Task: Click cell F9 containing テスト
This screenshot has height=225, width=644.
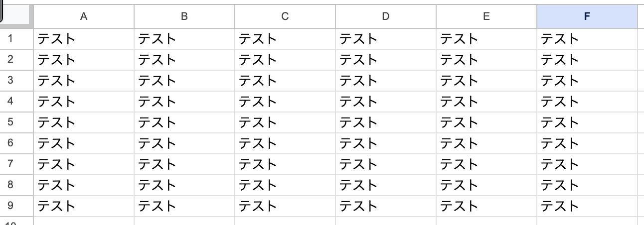Action: [587, 206]
